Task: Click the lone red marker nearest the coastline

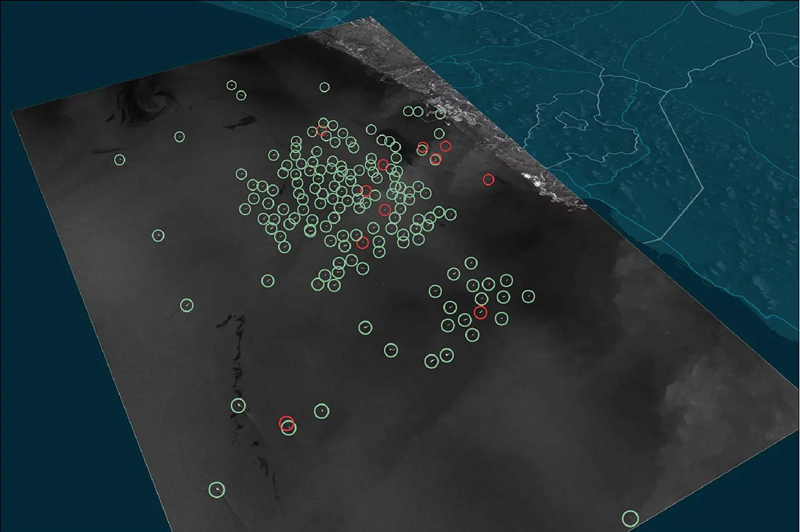Action: pyautogui.click(x=488, y=179)
